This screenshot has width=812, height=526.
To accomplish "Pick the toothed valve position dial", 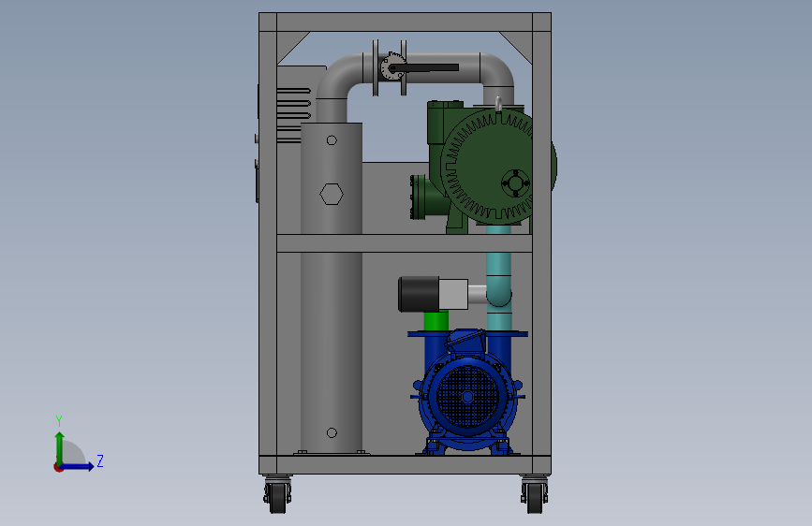I will pyautogui.click(x=391, y=66).
